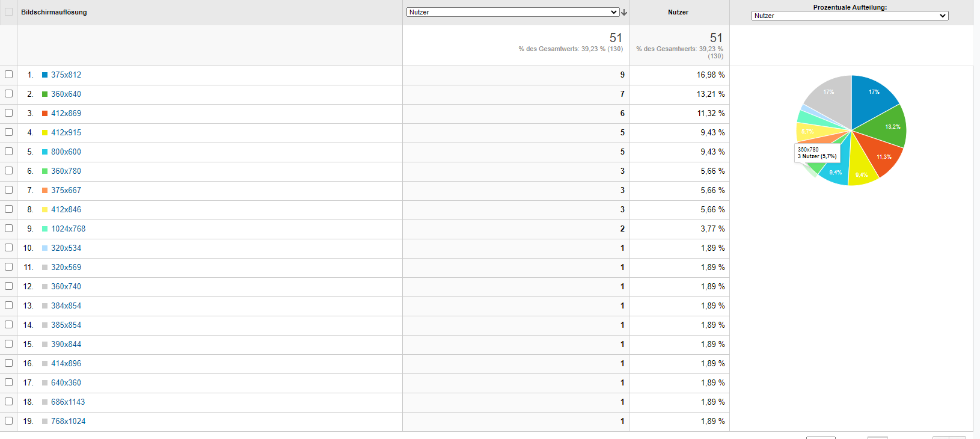Open the Prozentuale Aufteilung Nutzer dropdown
The image size is (980, 439).
pos(850,16)
